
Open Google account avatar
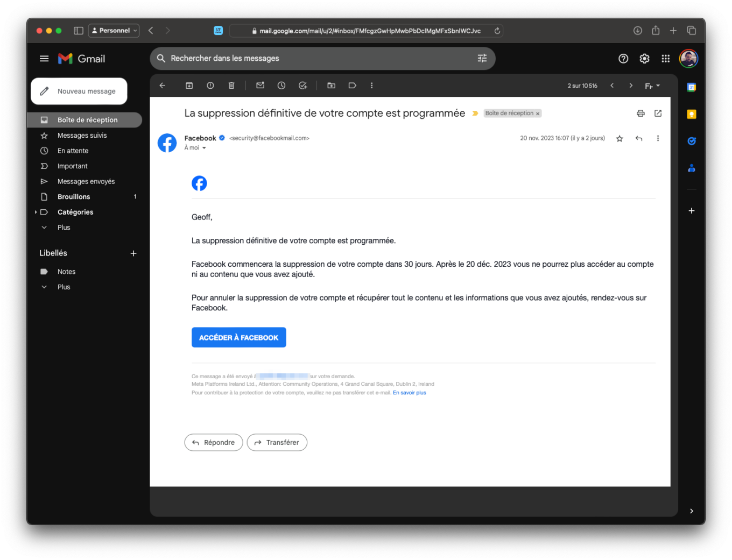point(689,59)
